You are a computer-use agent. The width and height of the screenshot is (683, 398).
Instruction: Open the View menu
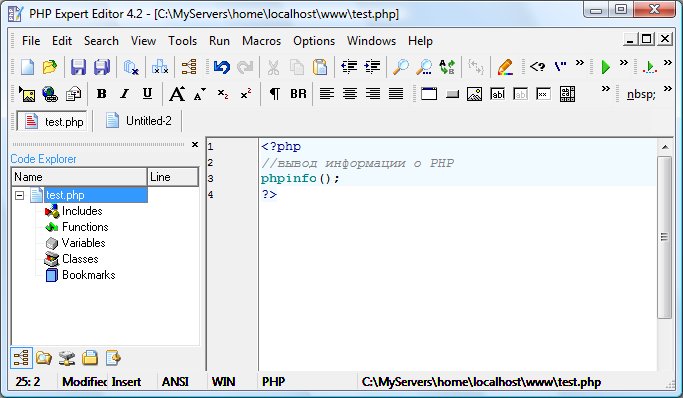point(143,41)
